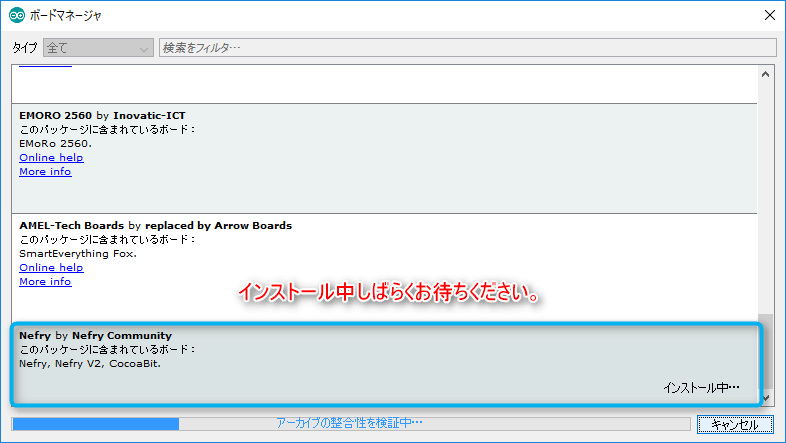The width and height of the screenshot is (786, 443).
Task: Open Online help link under EMORO 2560
Action: [51, 157]
